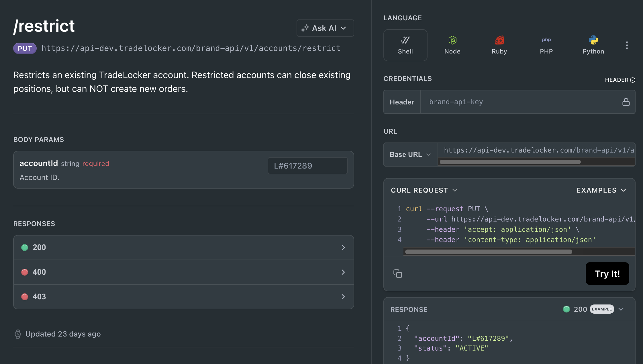Click the "accountId": "L#617289" response line

[463, 339]
